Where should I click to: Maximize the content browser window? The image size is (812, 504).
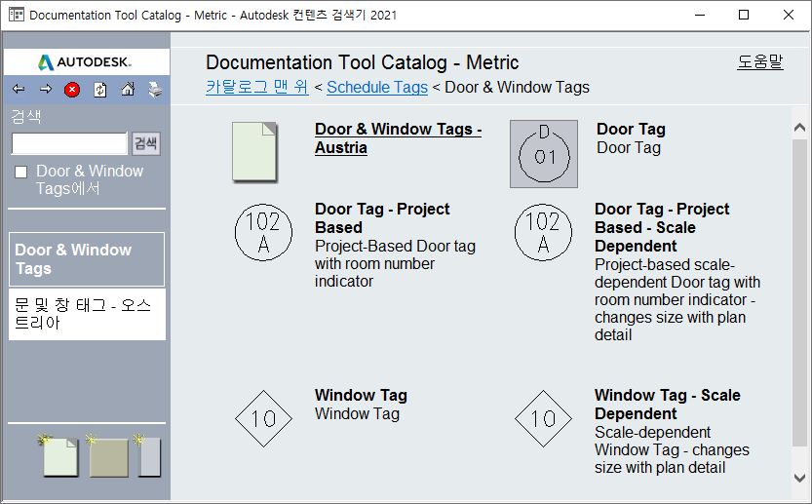point(744,15)
